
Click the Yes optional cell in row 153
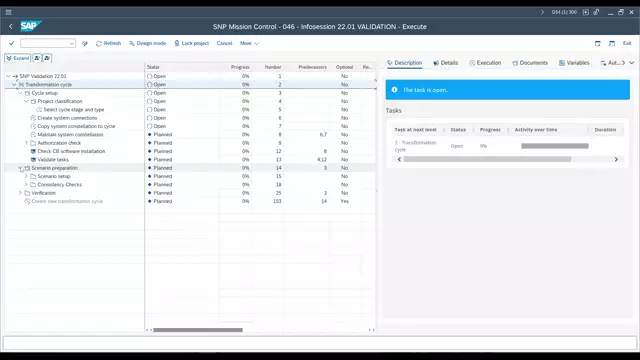click(344, 201)
